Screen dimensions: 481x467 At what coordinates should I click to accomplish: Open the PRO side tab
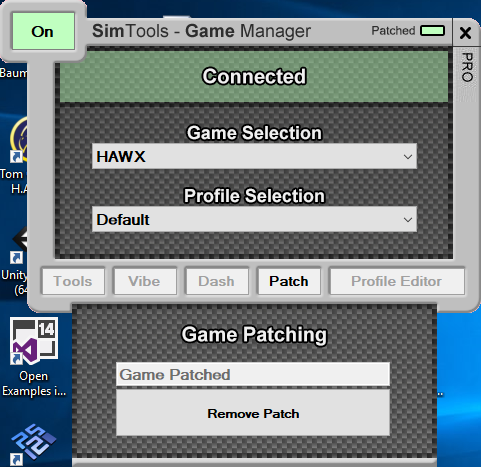[467, 68]
